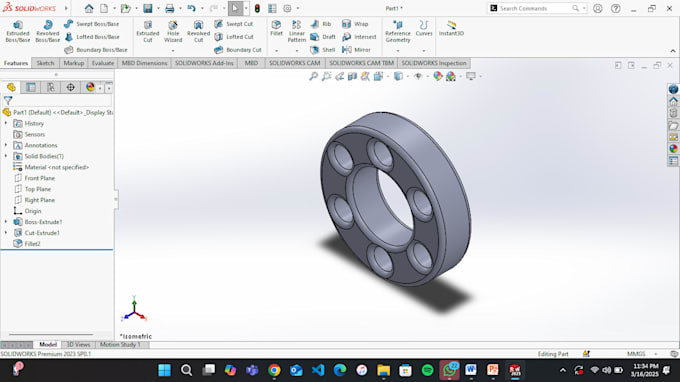Open the Hole Wizard
The image size is (680, 382).
pos(173,31)
